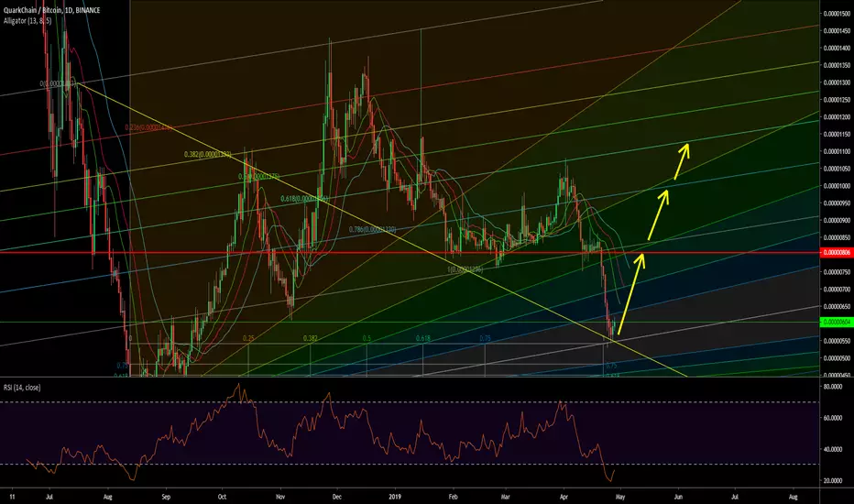The width and height of the screenshot is (854, 504).
Task: Open the Alligator (13, 8, 5) indicator label
Action: point(27,21)
